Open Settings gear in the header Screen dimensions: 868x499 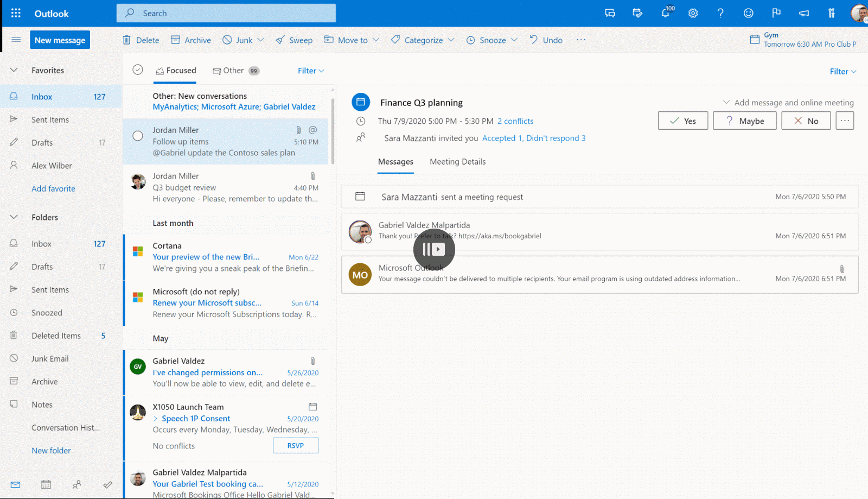(x=693, y=13)
